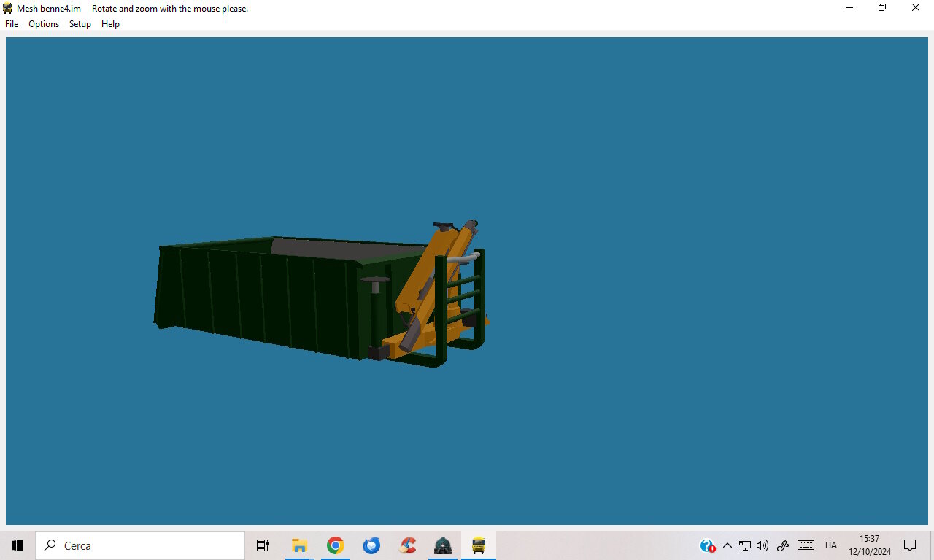The height and width of the screenshot is (560, 934).
Task: Open the volume speaker control
Action: click(x=763, y=545)
